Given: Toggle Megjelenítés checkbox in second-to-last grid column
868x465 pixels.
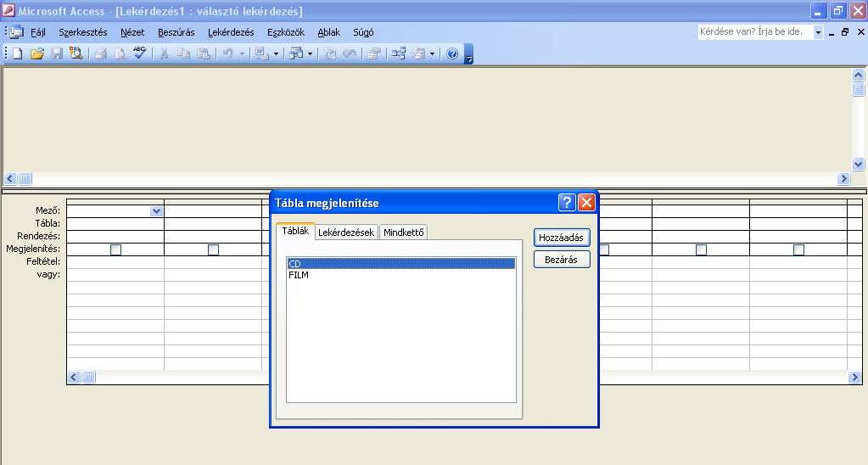Looking at the screenshot, I should 701,249.
